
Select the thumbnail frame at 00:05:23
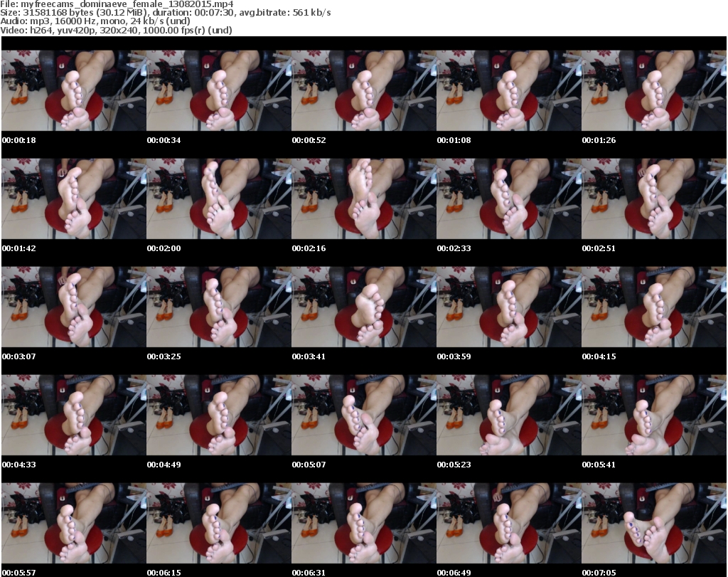(x=509, y=415)
